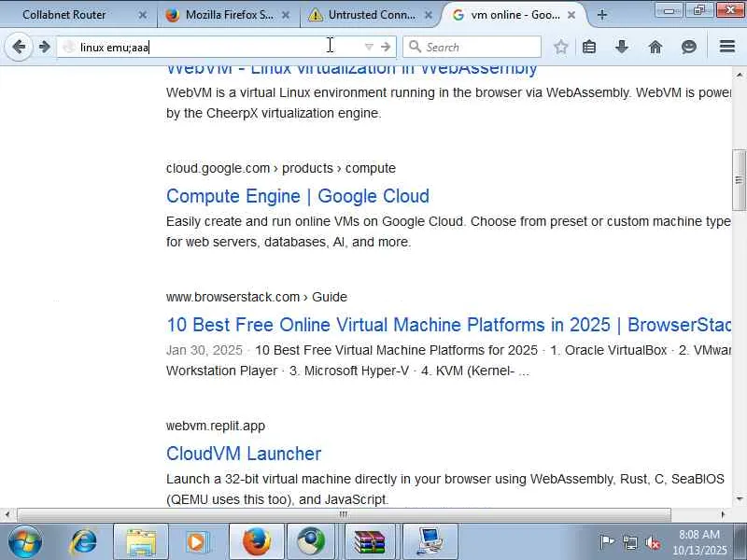The image size is (747, 560).
Task: Open the network tray icon
Action: coord(629,542)
